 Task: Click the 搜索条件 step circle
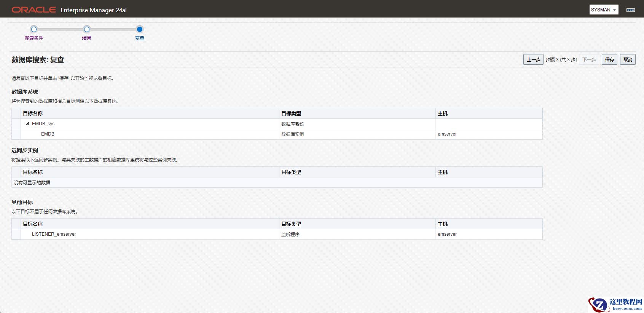pos(34,29)
